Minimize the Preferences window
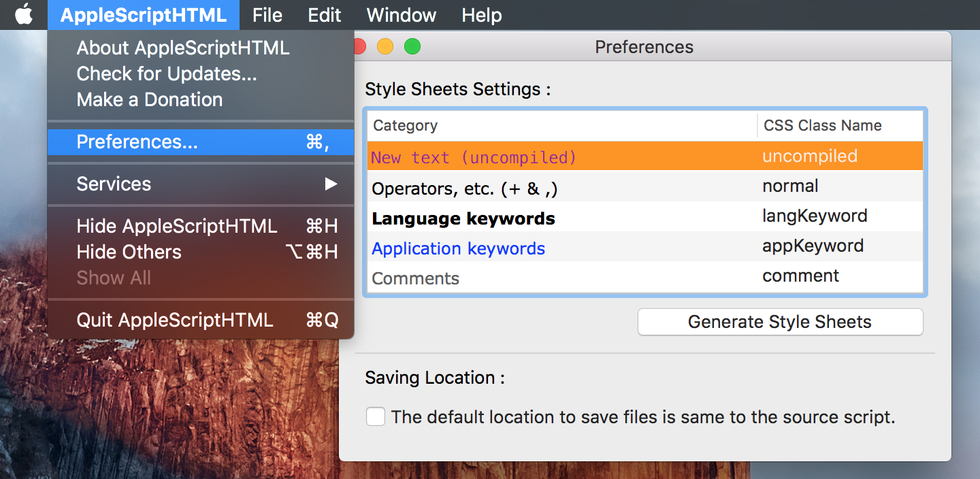The width and height of the screenshot is (980, 479). coord(385,46)
